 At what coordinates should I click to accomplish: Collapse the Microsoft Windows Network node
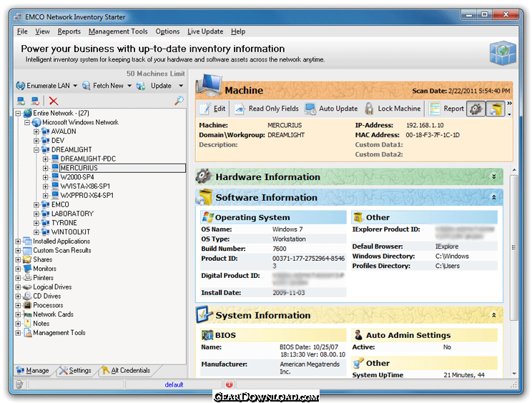27,122
